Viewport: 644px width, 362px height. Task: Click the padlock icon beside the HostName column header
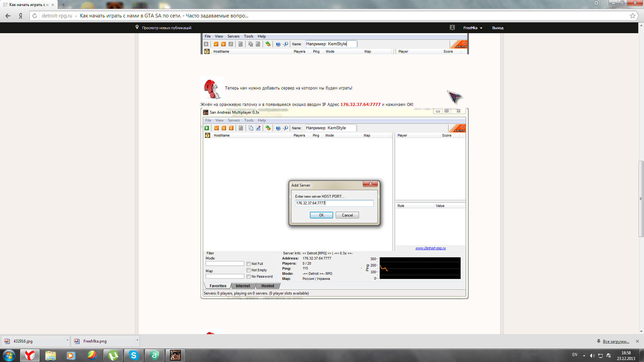207,135
